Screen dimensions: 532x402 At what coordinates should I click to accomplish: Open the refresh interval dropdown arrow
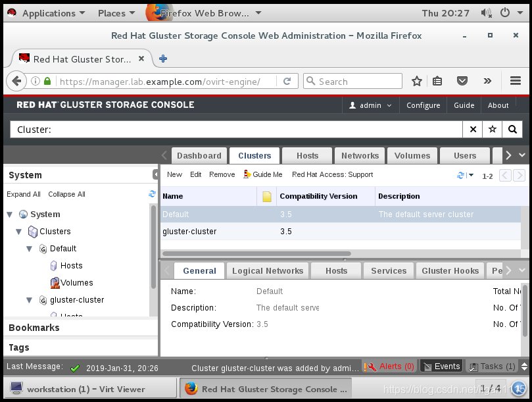471,176
